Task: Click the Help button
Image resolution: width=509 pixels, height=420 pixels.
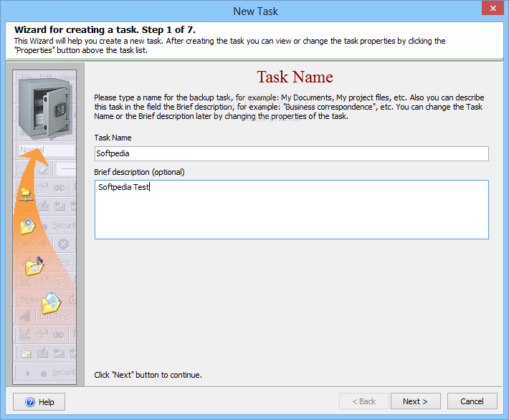Action: click(x=39, y=401)
